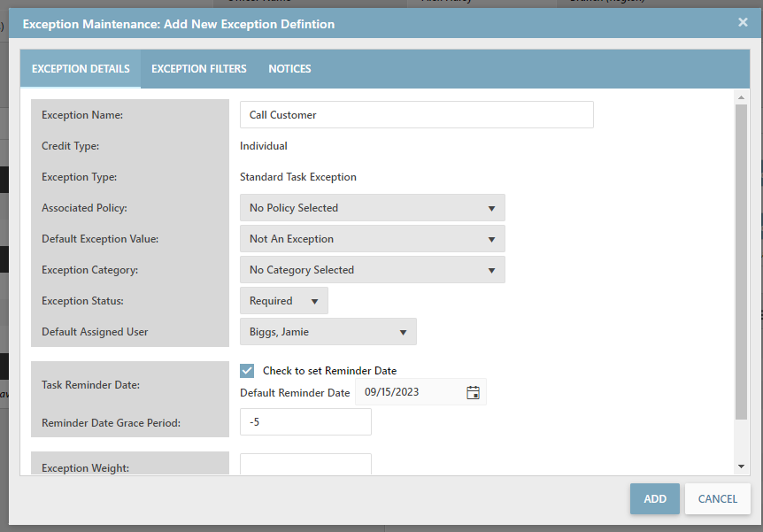Click the Cancel button
Viewport: 763px width, 532px height.
717,499
